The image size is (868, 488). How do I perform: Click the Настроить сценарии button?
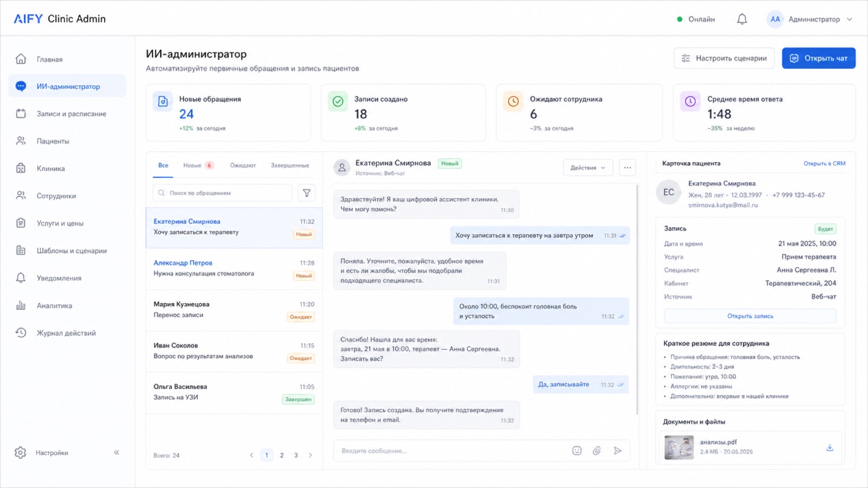click(724, 58)
